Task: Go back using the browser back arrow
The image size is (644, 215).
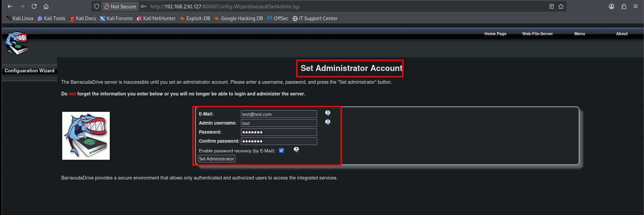Action: coord(10,6)
